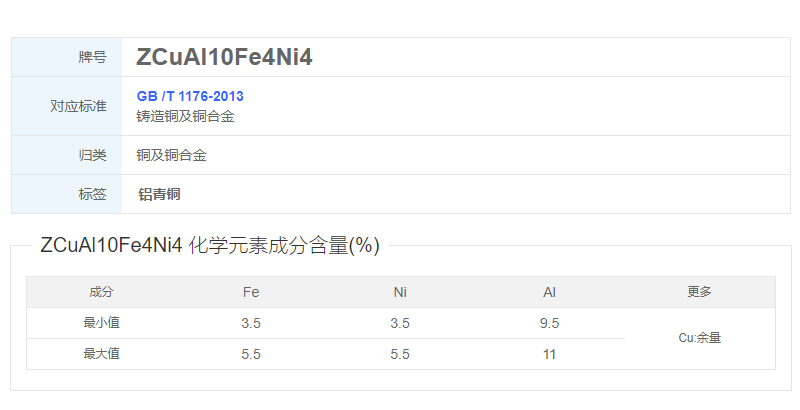800x410 pixels.
Task: Click the 最大值 row label
Action: pos(101,354)
